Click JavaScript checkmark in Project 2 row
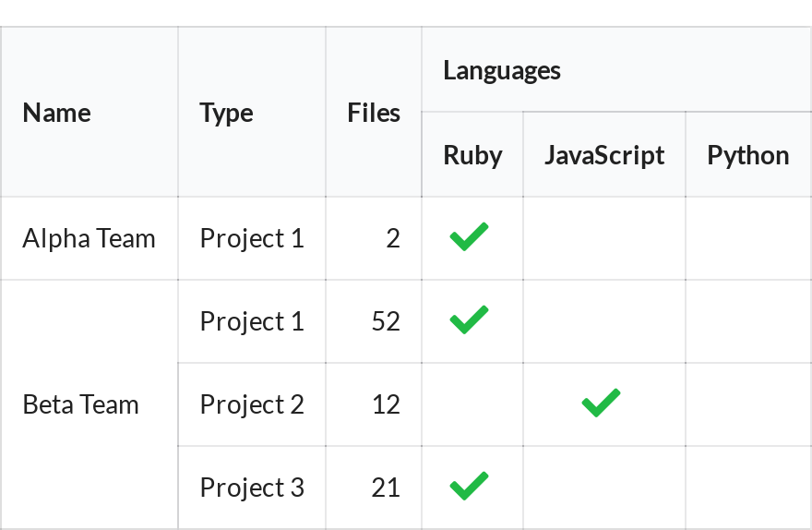Image resolution: width=812 pixels, height=530 pixels. [x=602, y=403]
